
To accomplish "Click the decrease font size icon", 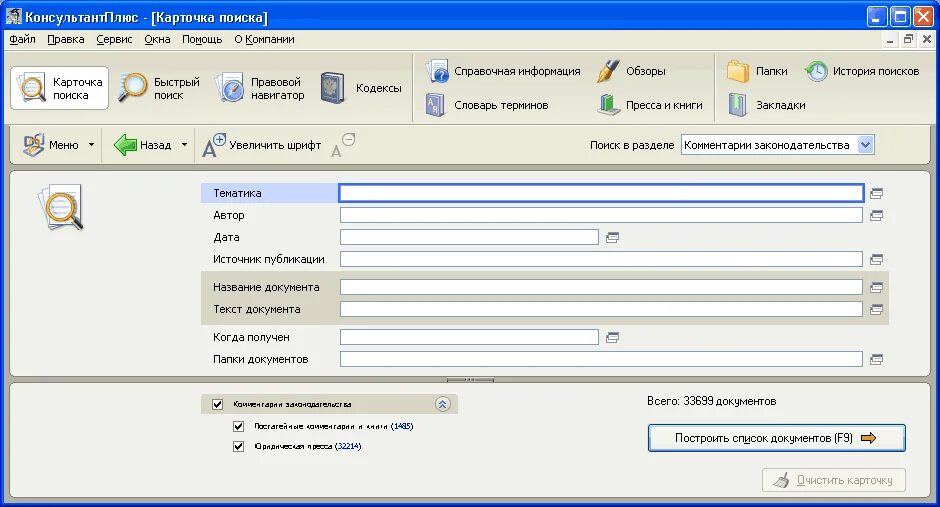I will pyautogui.click(x=343, y=145).
